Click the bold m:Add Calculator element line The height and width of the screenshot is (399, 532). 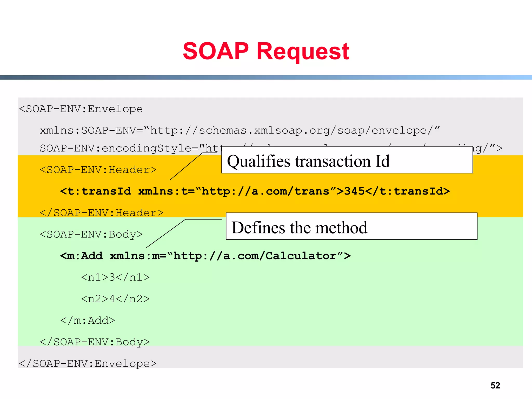[205, 256]
